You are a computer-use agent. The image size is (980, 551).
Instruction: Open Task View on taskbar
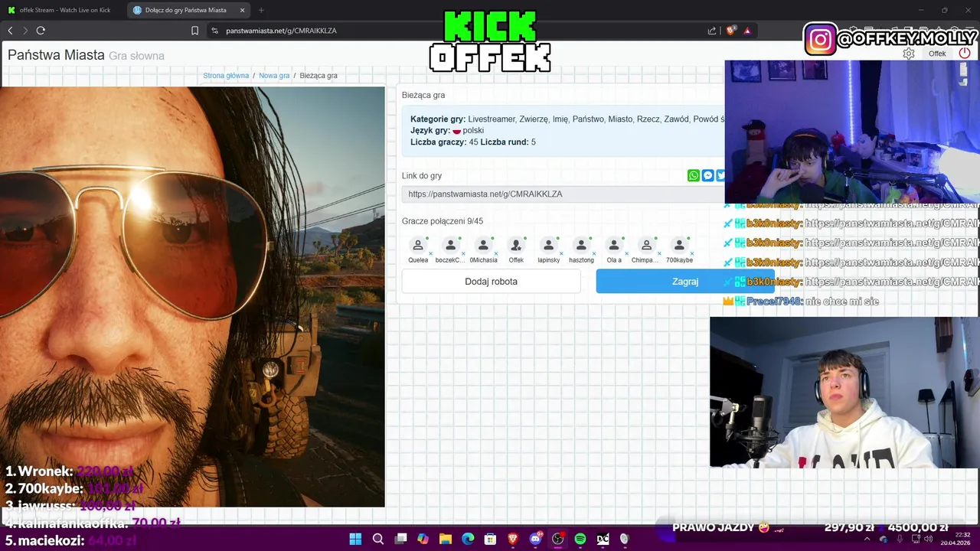pos(400,539)
